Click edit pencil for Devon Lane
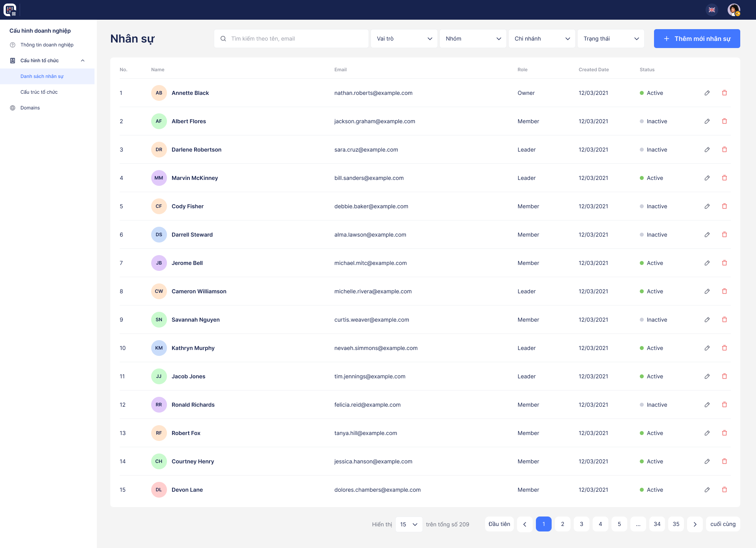 point(707,490)
